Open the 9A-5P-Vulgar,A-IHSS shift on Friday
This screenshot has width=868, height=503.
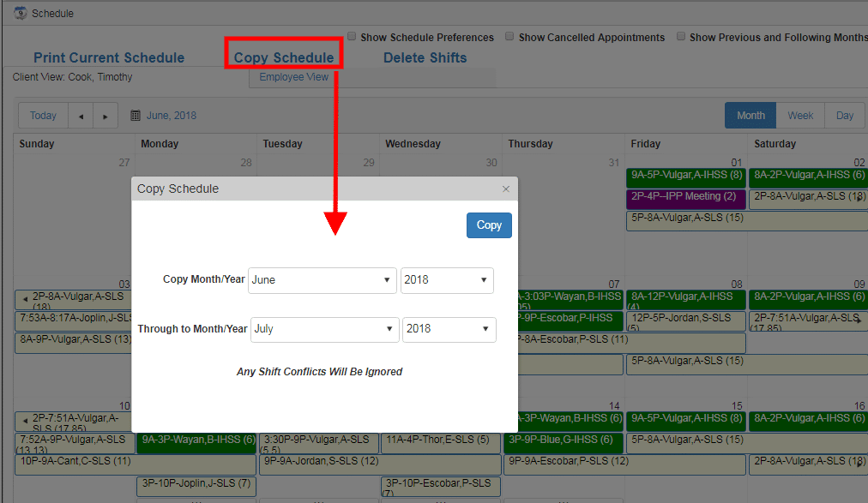click(686, 175)
